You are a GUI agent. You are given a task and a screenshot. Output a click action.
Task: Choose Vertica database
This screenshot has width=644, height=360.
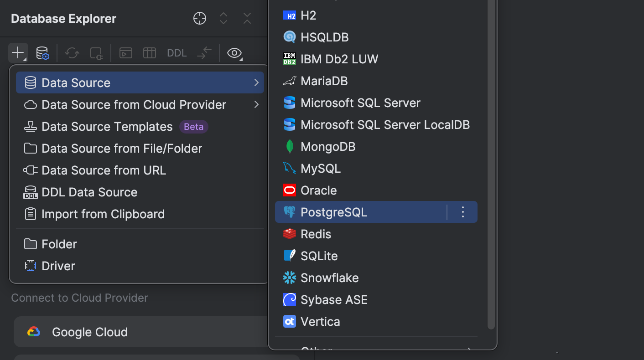coord(376,321)
